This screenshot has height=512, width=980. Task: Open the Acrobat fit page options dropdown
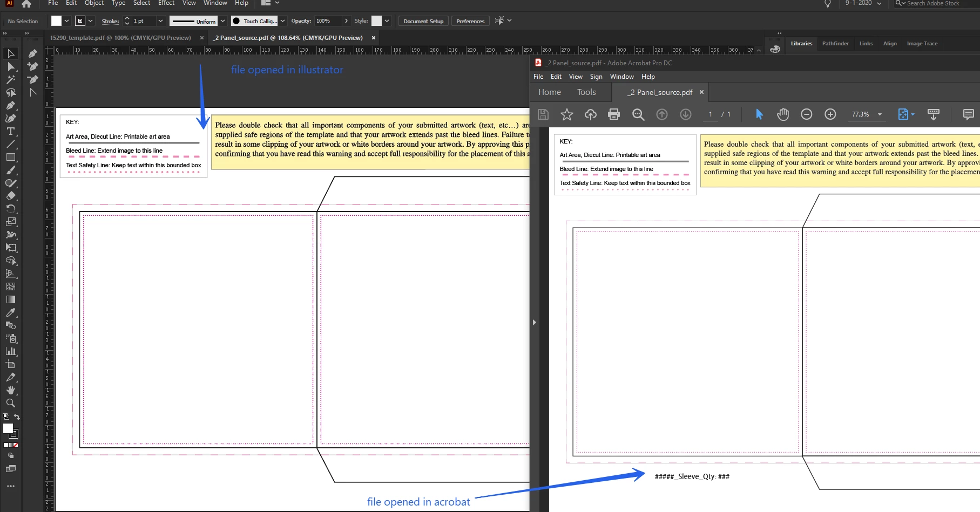(x=913, y=114)
